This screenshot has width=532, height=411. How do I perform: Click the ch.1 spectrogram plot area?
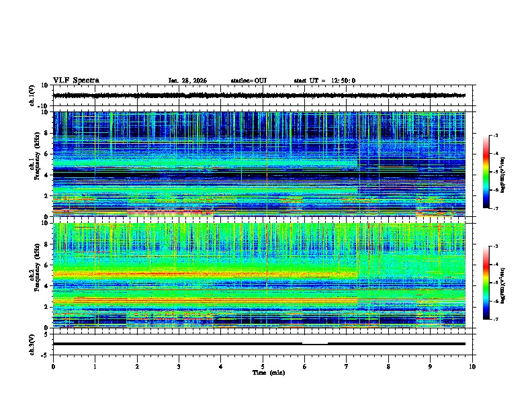(x=259, y=164)
